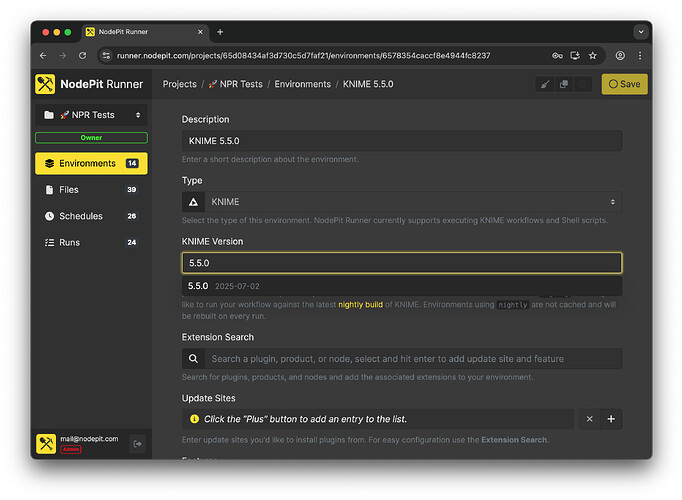Click the site info icon in address bar
Image resolution: width=682 pixels, height=500 pixels.
pyautogui.click(x=106, y=56)
